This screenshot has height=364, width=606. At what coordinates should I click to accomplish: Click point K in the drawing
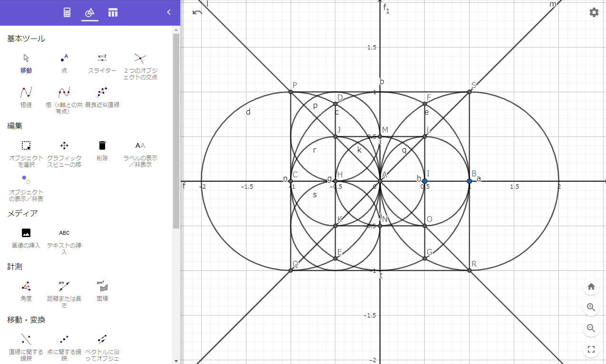[335, 226]
